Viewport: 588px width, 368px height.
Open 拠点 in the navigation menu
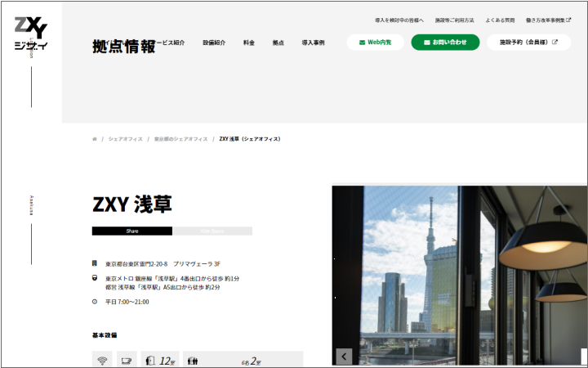pyautogui.click(x=278, y=43)
